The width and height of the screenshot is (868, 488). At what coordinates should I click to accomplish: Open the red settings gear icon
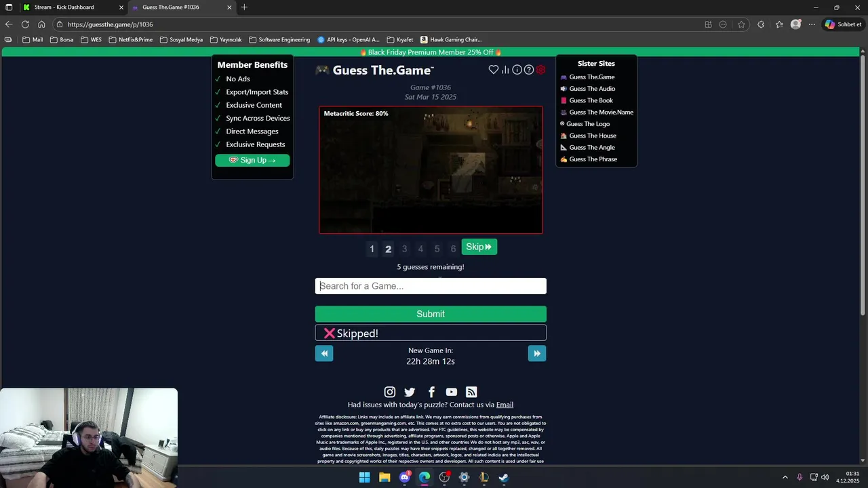[540, 70]
